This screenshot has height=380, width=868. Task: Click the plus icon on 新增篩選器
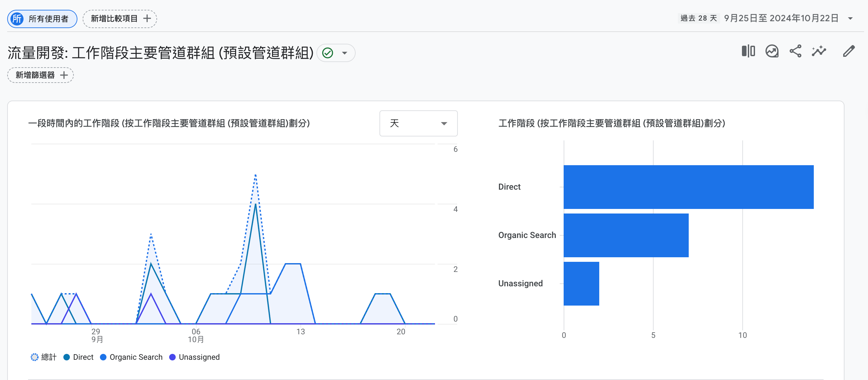[64, 75]
